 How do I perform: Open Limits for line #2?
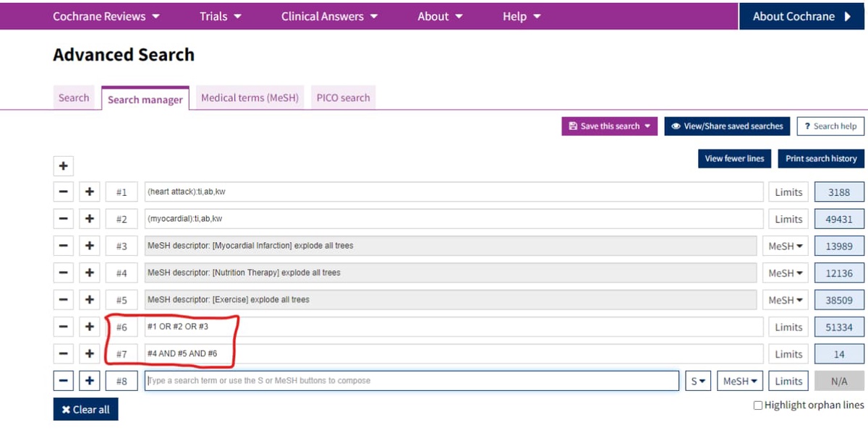(x=788, y=219)
